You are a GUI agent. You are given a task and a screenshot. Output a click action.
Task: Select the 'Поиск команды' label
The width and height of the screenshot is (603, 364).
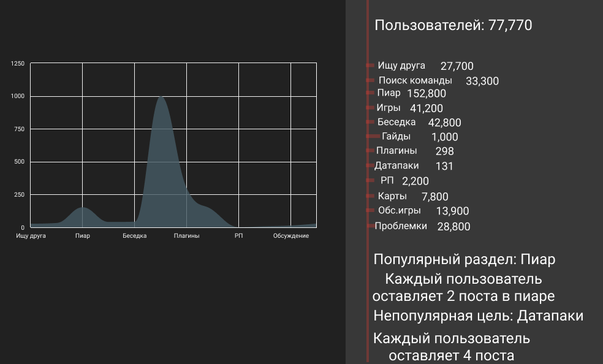(x=415, y=80)
